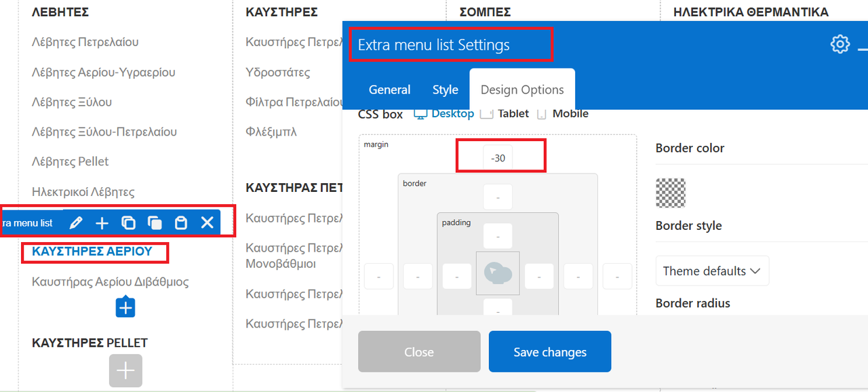
Task: Click the pencil edit icon in element toolbar
Action: [76, 222]
